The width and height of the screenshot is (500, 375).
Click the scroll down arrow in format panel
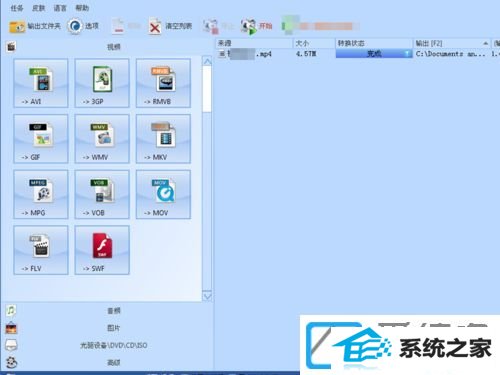click(x=207, y=296)
